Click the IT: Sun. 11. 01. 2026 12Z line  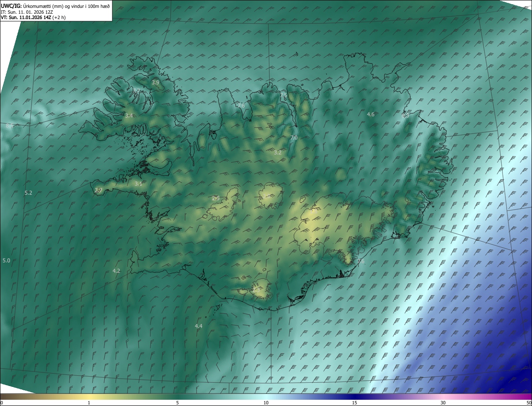(27, 12)
